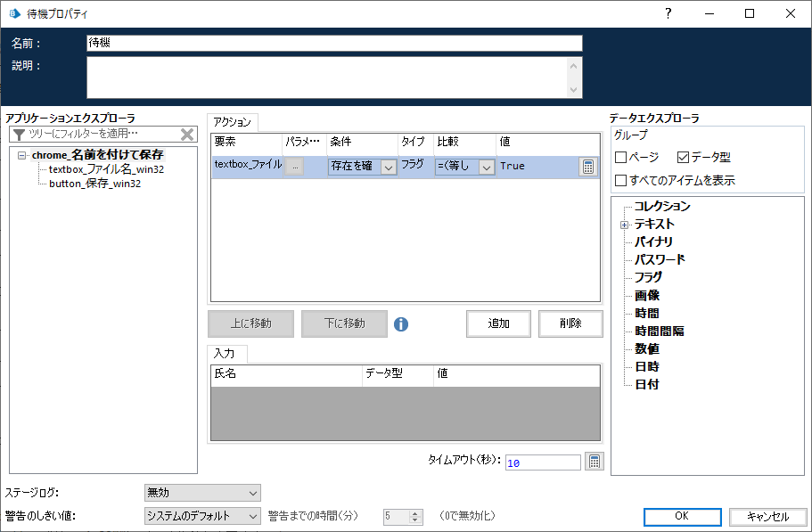Collapse the chrome_名前を付けて保存 tree node
812x532 pixels.
pyautogui.click(x=21, y=155)
